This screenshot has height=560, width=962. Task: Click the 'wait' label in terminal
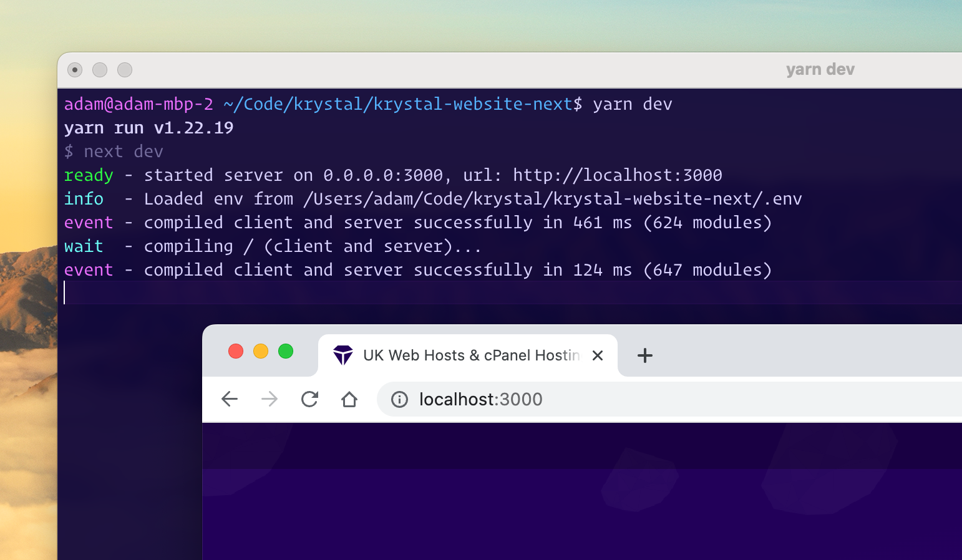[x=84, y=246]
